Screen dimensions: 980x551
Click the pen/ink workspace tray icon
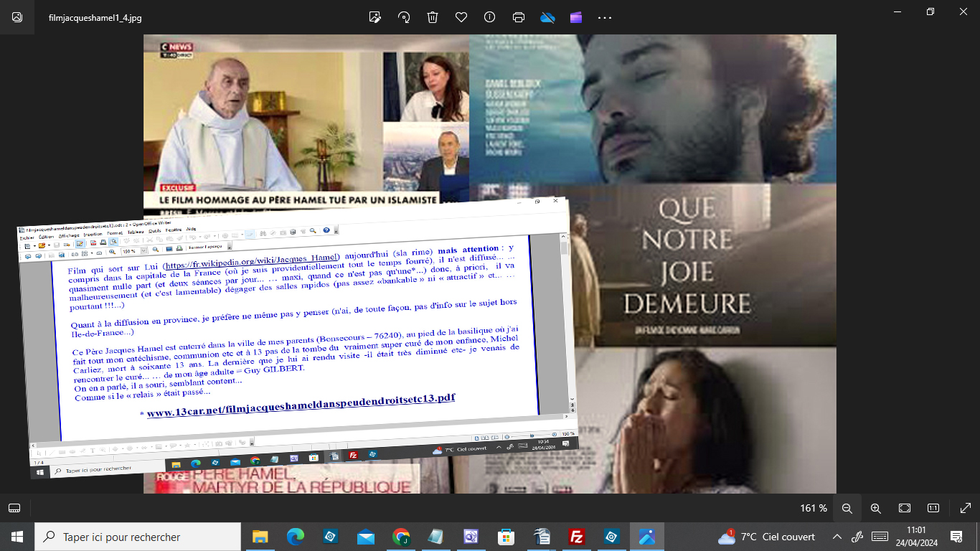(857, 537)
